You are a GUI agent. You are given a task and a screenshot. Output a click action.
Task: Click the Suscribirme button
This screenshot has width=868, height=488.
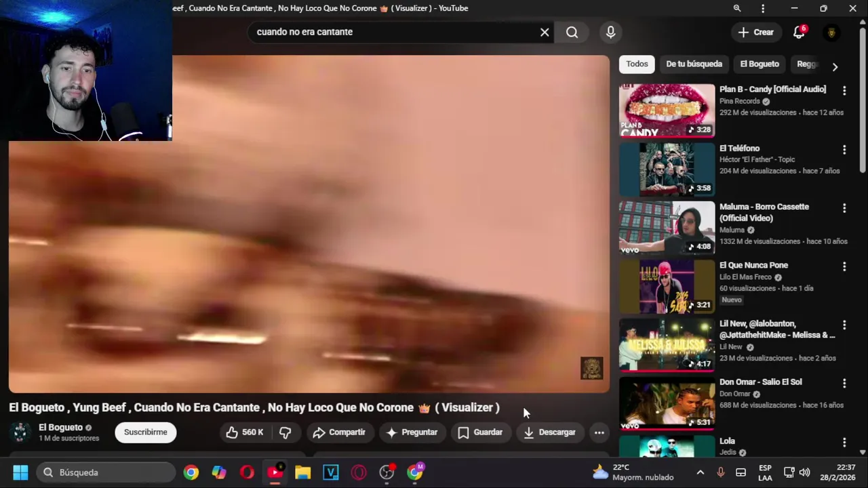tap(145, 432)
